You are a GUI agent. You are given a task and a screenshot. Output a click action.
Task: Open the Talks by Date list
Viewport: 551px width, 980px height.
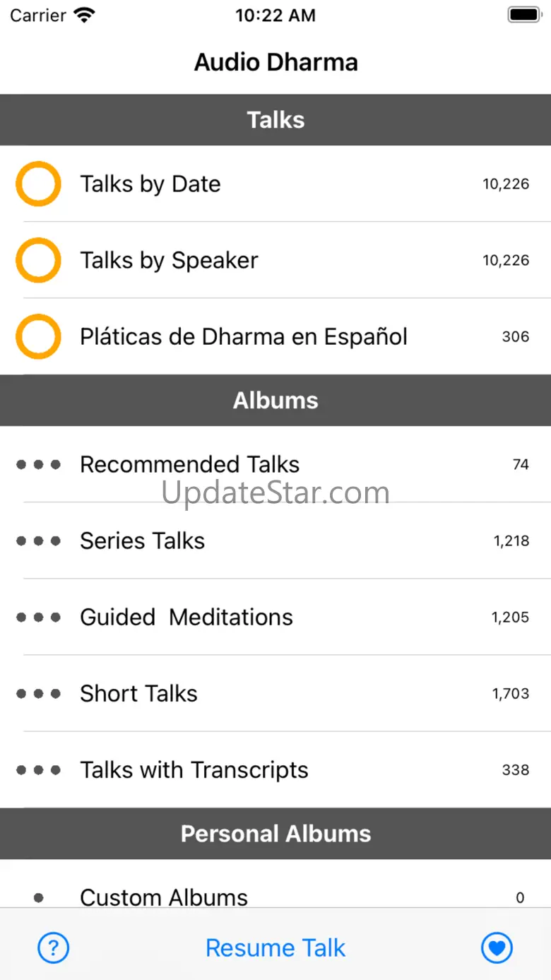pyautogui.click(x=150, y=184)
